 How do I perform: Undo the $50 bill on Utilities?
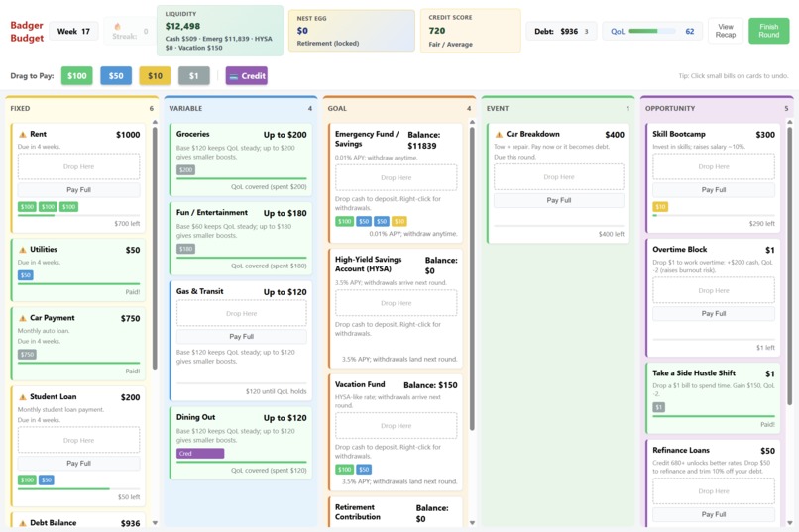point(26,275)
